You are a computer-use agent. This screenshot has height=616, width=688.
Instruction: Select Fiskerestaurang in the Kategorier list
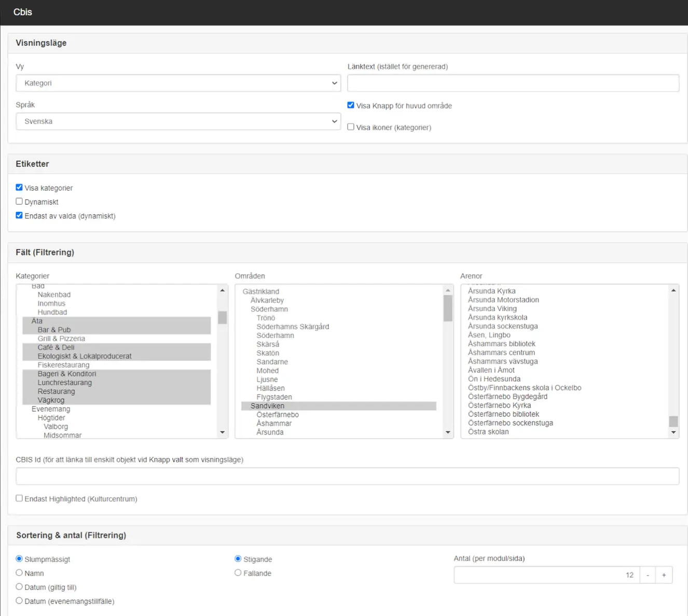(63, 365)
